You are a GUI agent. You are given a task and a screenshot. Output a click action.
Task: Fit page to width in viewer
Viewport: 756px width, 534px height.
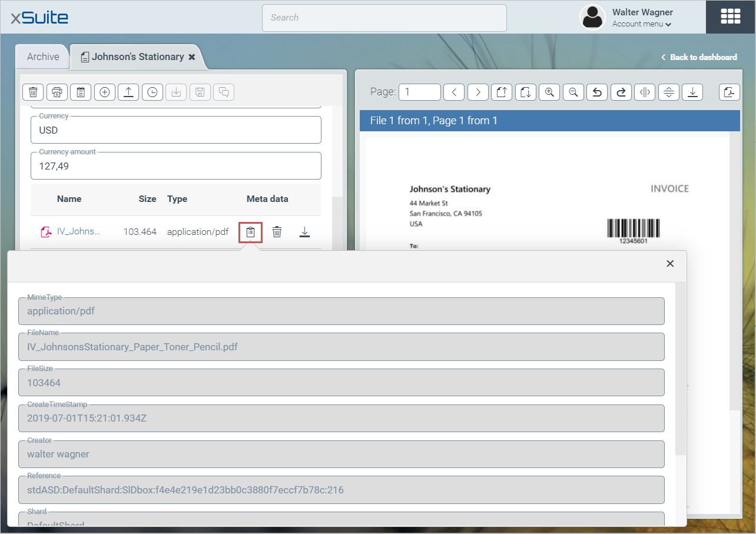click(645, 92)
